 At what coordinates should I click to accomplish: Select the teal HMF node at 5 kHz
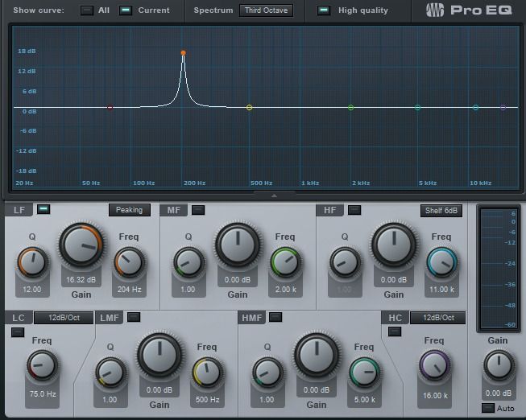[x=417, y=108]
